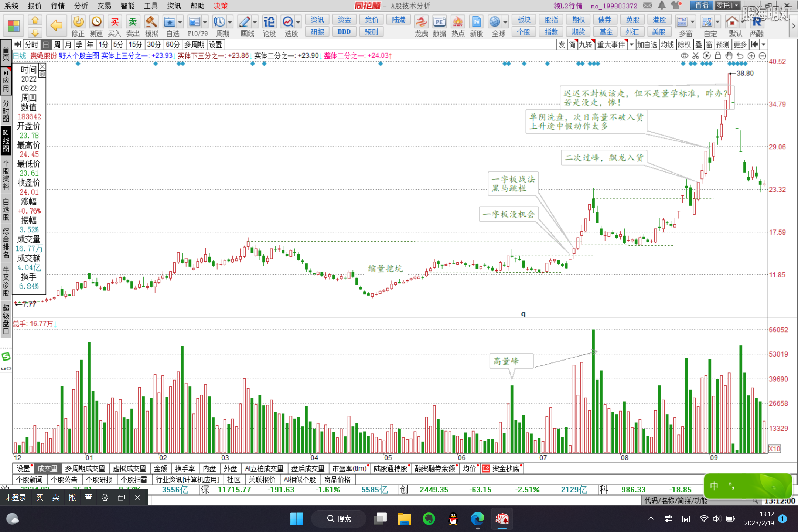Open the 自选 favorites folder icon

coord(170,22)
